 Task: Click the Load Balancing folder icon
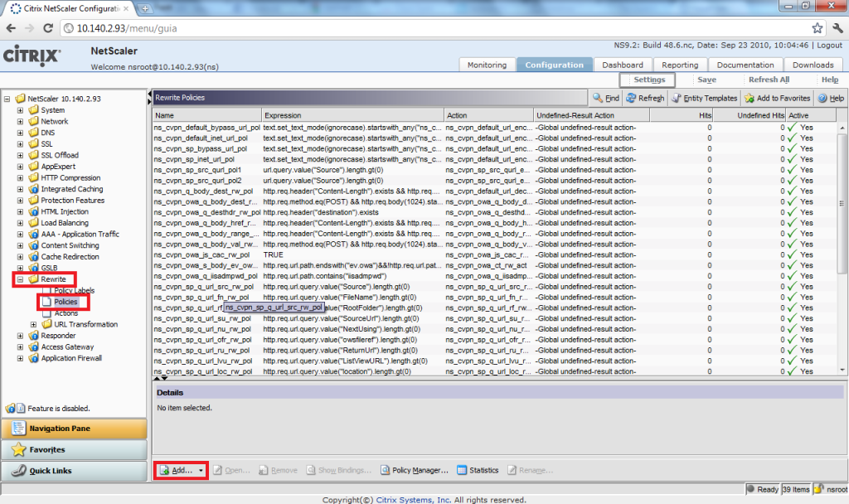(x=33, y=223)
